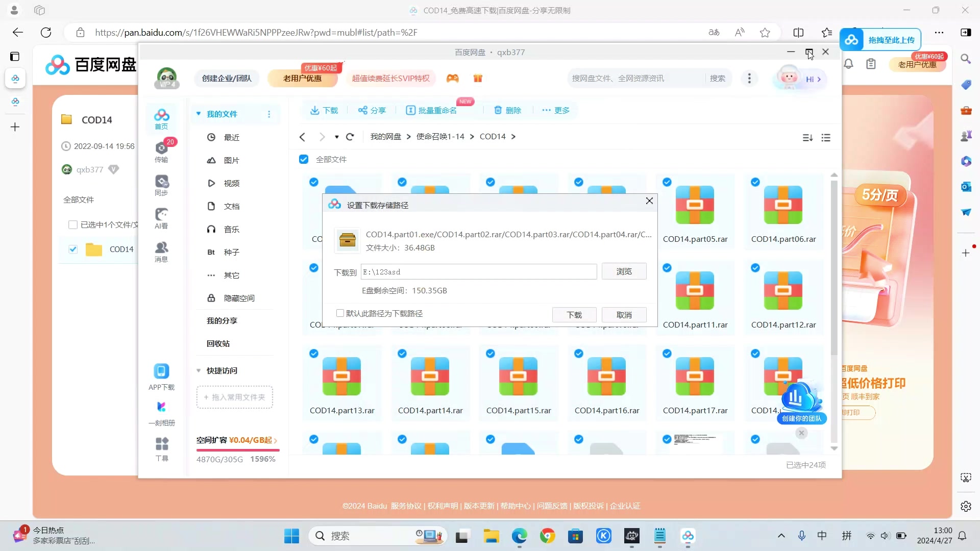Click the storage usage bar 4870G/305G
Viewport: 980px width, 551px height.
tap(238, 450)
